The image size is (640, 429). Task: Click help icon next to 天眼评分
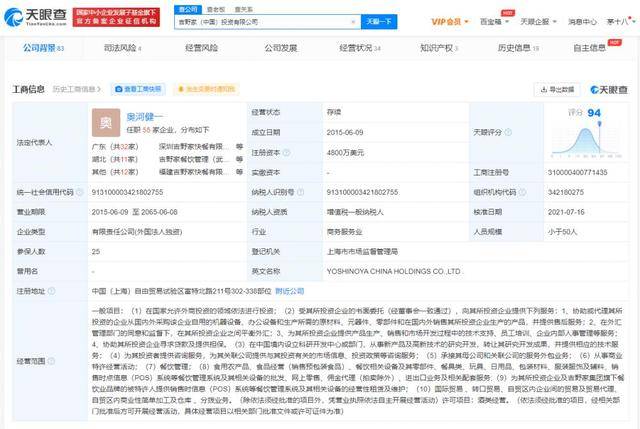click(508, 132)
